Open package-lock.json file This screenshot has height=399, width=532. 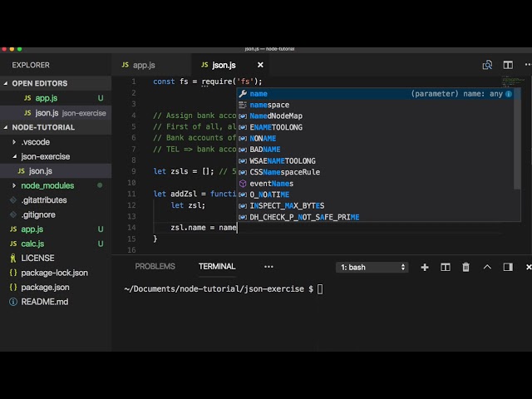(56, 273)
